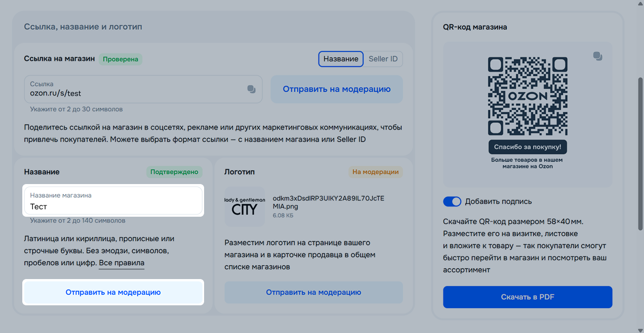The height and width of the screenshot is (333, 644).
Task: Copy the store link ozon.ru/s/test
Action: pos(251,89)
